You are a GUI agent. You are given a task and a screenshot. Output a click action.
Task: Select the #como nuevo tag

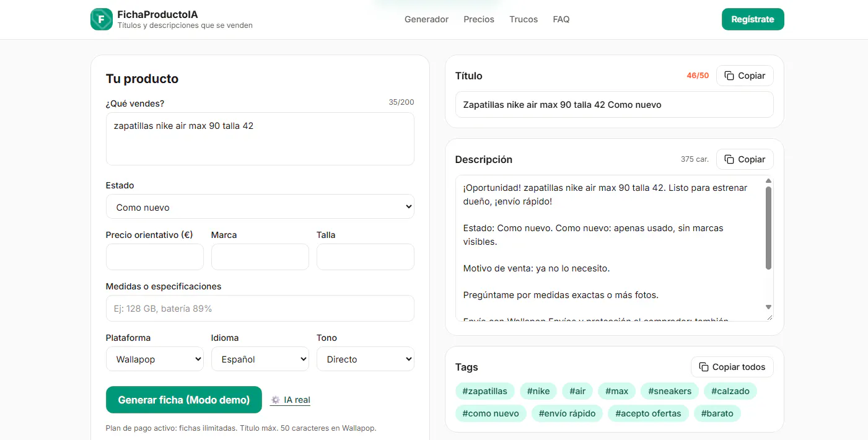pyautogui.click(x=491, y=413)
